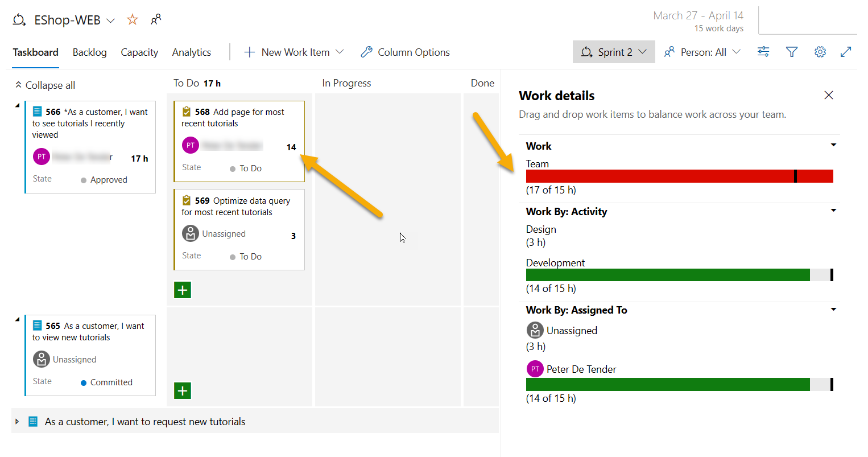Viewport: 868px width, 457px height.
Task: Expand row 'I want to request new tutorials'
Action: [17, 422]
